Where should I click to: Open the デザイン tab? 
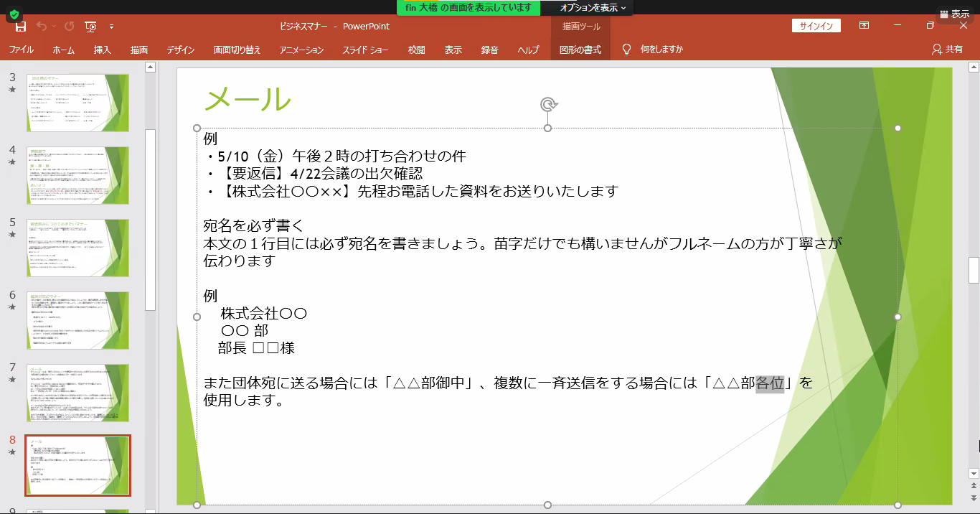coord(181,50)
